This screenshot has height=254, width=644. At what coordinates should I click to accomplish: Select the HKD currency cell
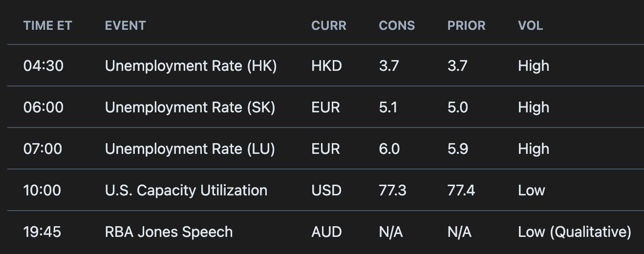[x=326, y=66]
